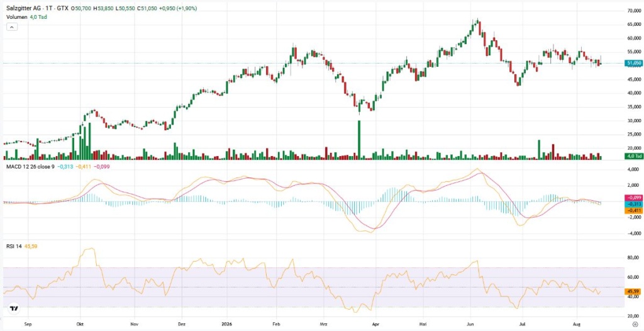Click the Aug label on the time axis
Screen dimensions: 644x331
[577, 324]
